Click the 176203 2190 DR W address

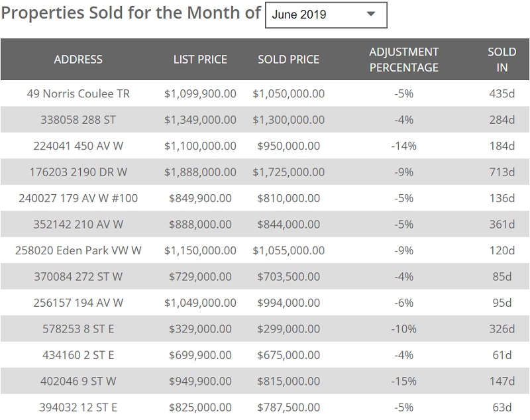[x=78, y=172]
